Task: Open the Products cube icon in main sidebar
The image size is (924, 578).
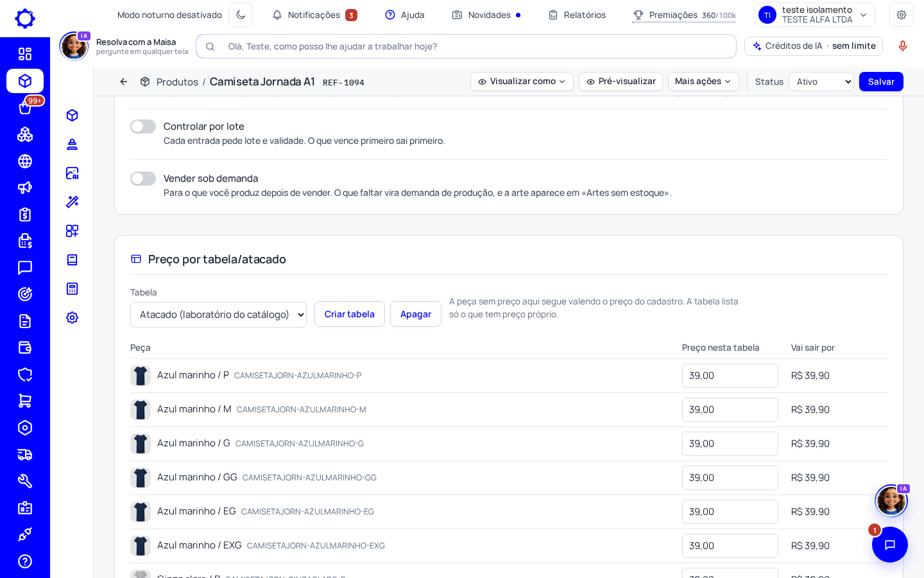Action: tap(25, 81)
